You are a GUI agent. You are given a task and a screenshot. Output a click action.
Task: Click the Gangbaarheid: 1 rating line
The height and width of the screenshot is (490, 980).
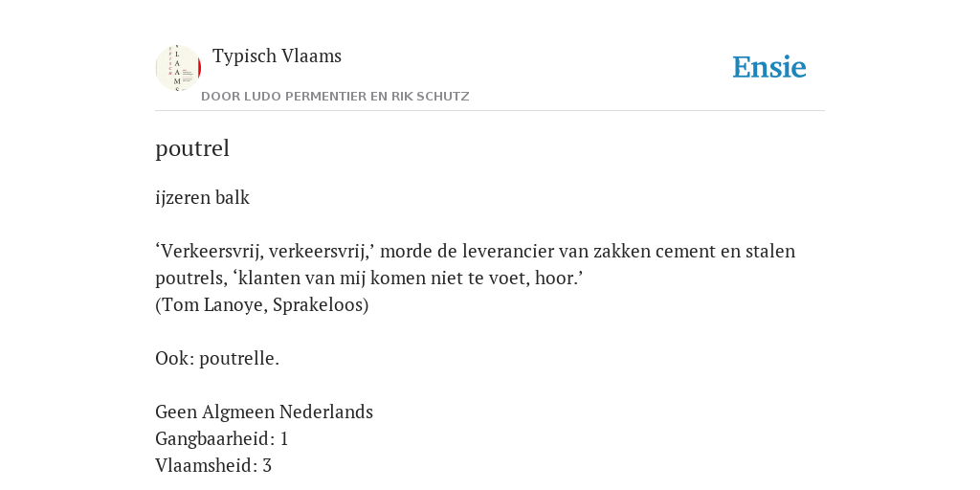click(222, 438)
